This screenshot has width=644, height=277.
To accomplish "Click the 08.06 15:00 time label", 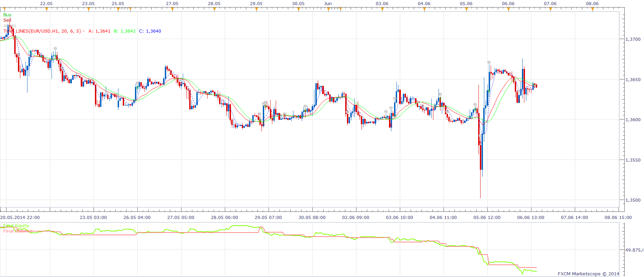I will click(618, 218).
